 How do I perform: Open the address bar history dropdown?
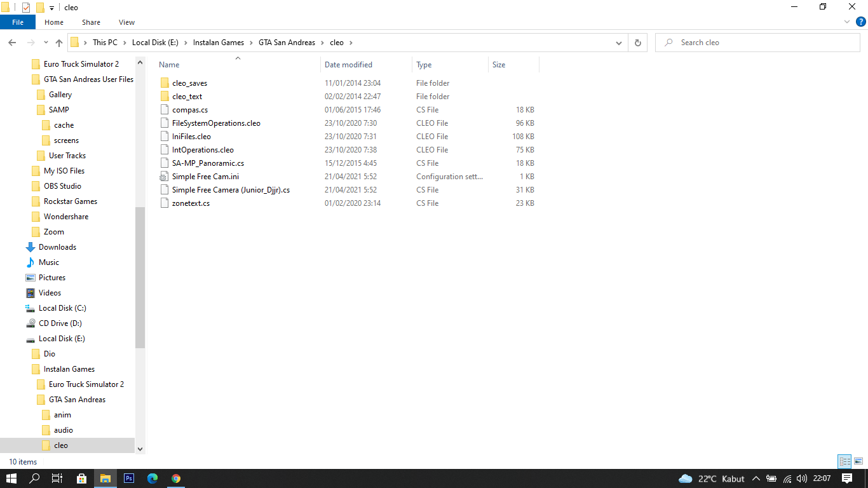pyautogui.click(x=619, y=43)
